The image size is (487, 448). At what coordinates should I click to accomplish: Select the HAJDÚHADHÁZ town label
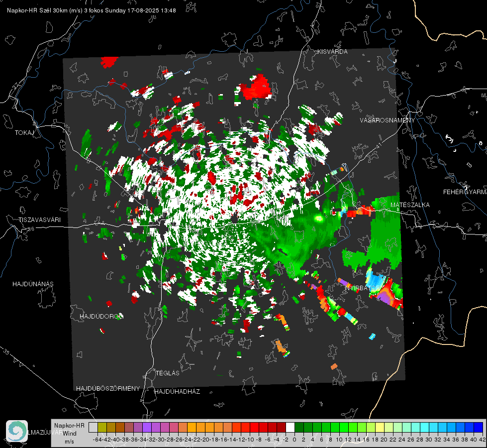tap(178, 391)
